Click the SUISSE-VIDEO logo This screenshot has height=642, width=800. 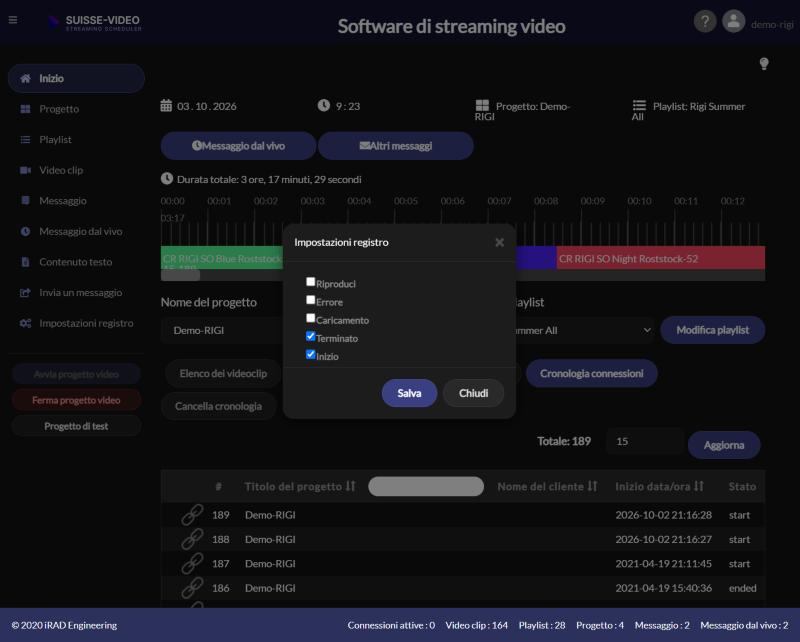[95, 22]
